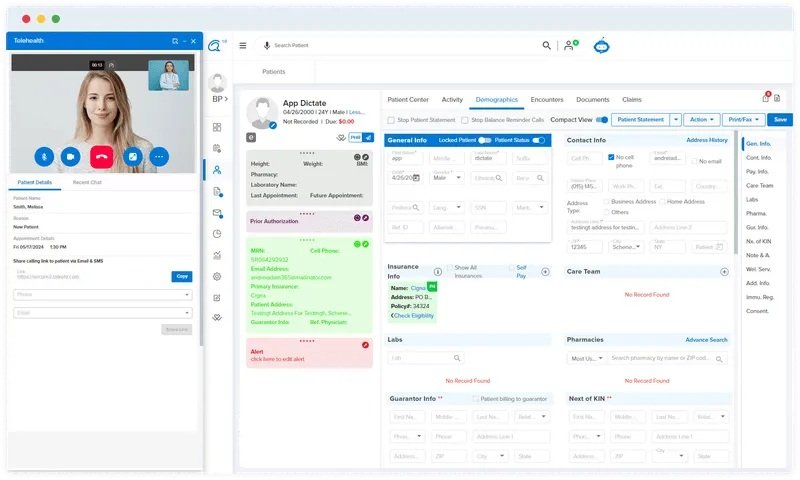800x480 pixels.
Task: Open the City Schenectady dropdown
Action: coord(626,247)
